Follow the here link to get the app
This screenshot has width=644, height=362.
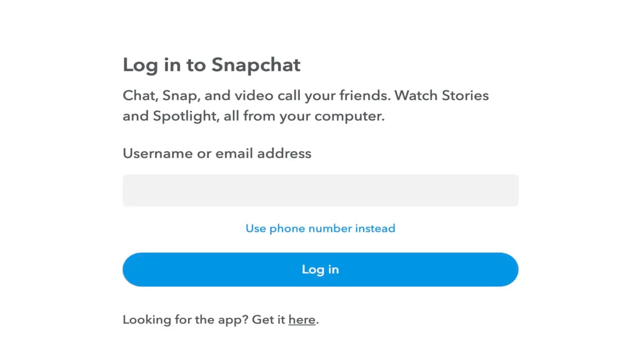(x=301, y=319)
